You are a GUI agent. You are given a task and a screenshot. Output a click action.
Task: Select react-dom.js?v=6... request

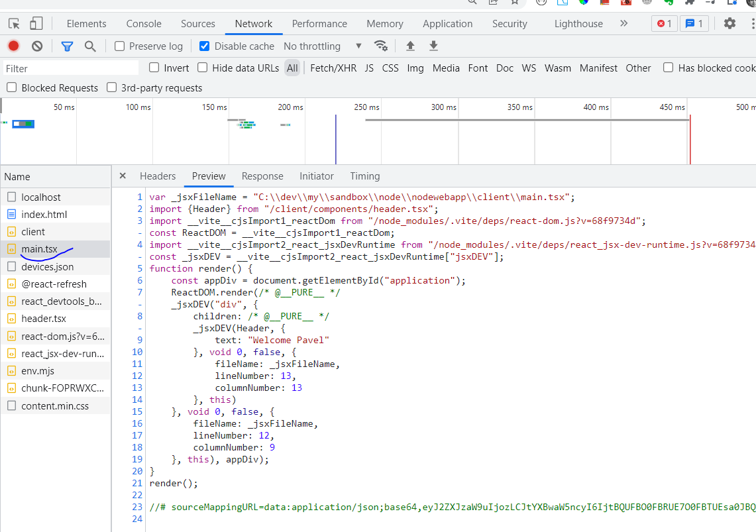(56, 336)
